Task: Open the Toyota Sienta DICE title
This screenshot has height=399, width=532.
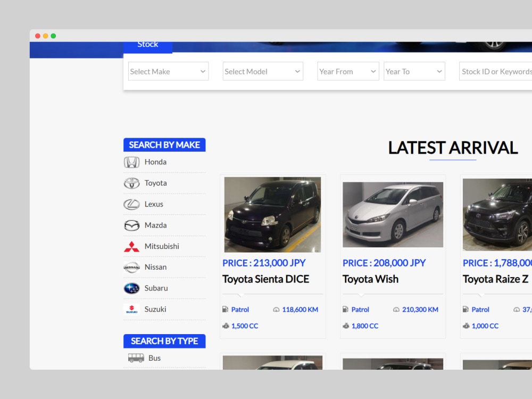Action: 265,279
